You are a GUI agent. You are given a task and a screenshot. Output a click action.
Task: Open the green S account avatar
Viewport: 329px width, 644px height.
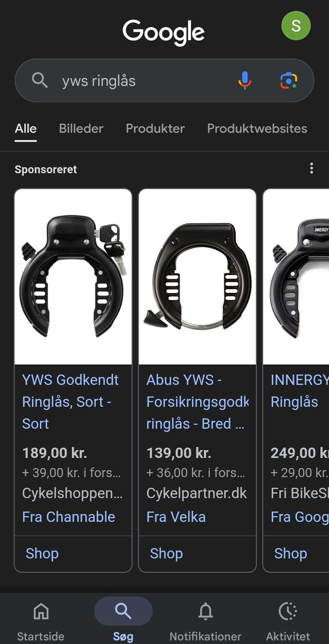tap(296, 26)
